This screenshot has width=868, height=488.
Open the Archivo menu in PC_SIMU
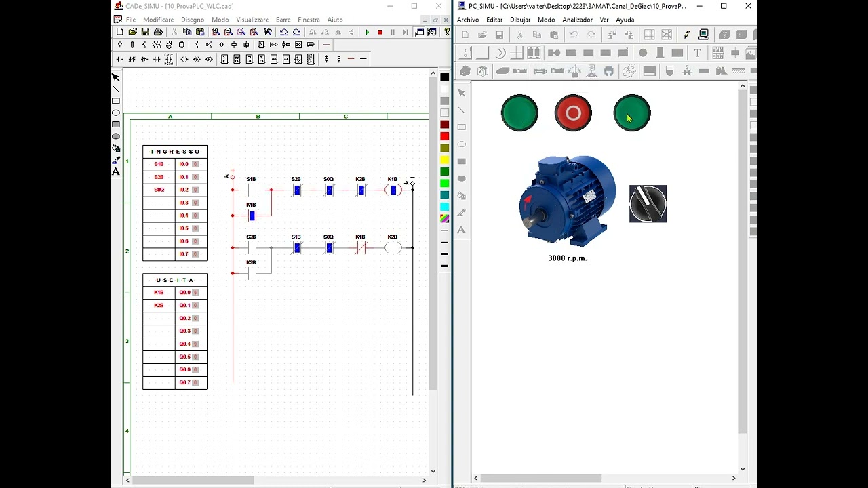click(468, 20)
